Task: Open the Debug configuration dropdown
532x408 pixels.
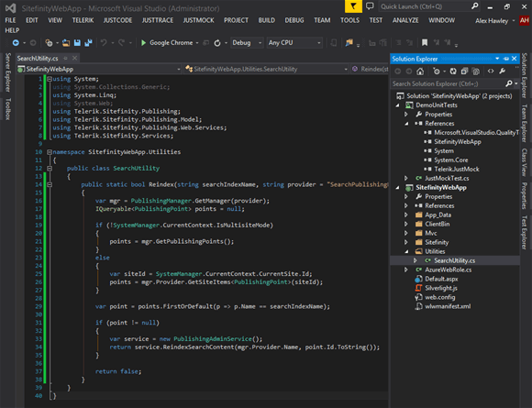Action: pyautogui.click(x=247, y=43)
